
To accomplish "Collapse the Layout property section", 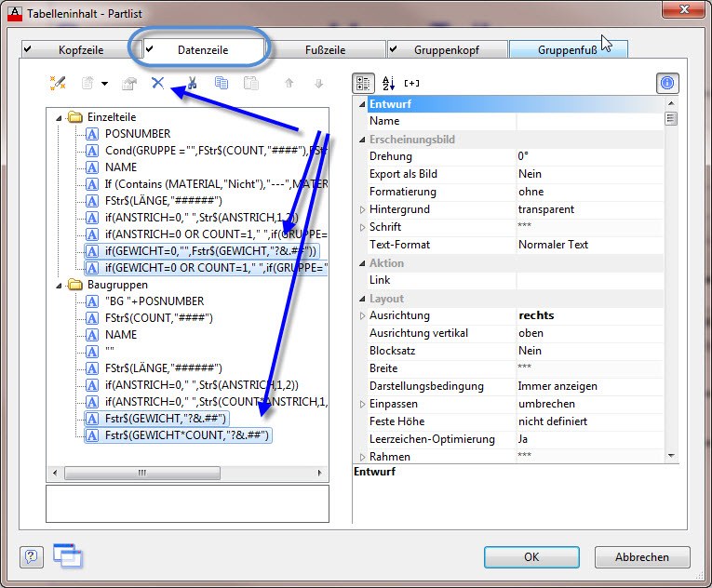I will 362,299.
